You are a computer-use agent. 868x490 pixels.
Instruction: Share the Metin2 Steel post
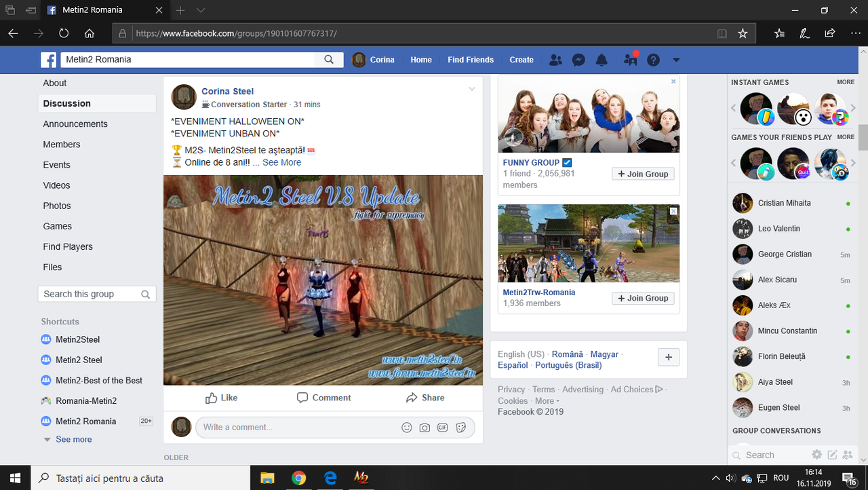(x=425, y=398)
